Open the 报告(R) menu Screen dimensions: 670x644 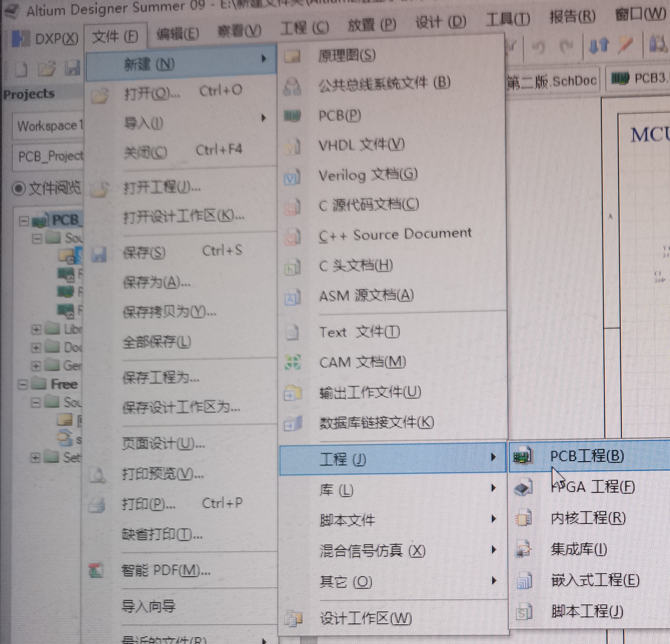[573, 17]
